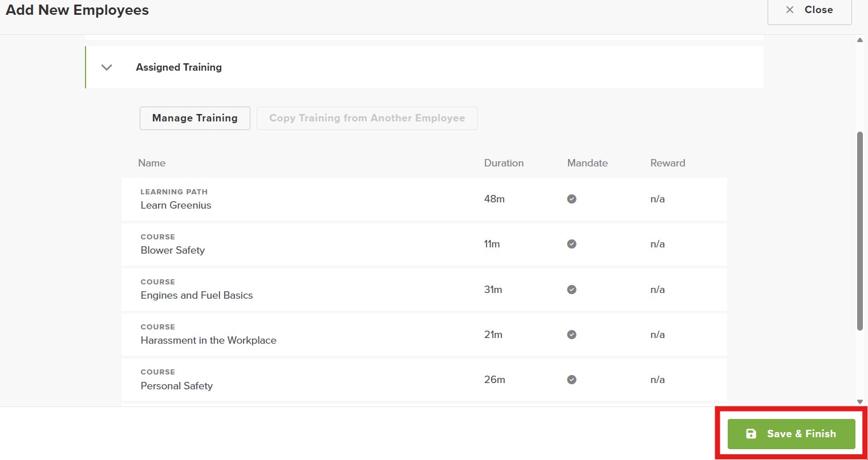This screenshot has width=868, height=460.
Task: Click the mandate check icon for Personal Safety
Action: coord(571,380)
